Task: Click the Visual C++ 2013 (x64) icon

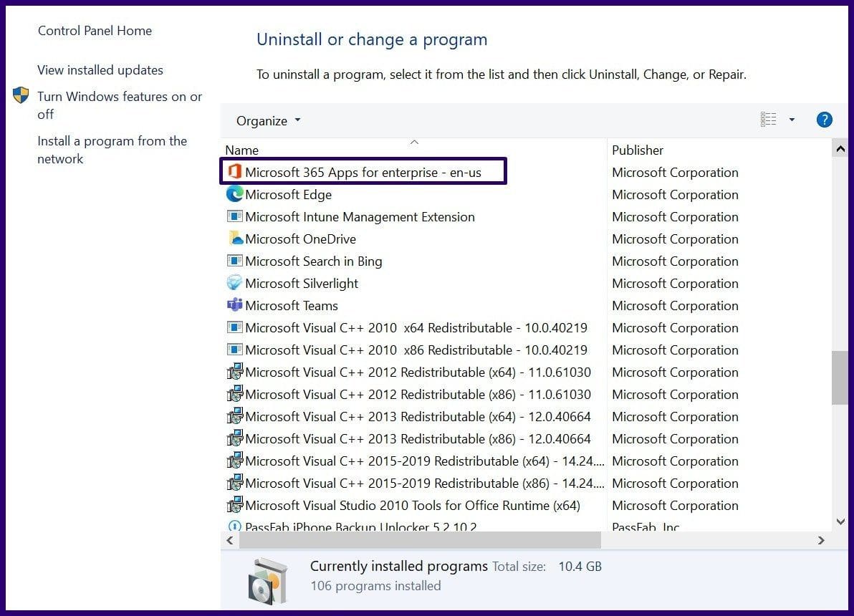Action: 235,416
